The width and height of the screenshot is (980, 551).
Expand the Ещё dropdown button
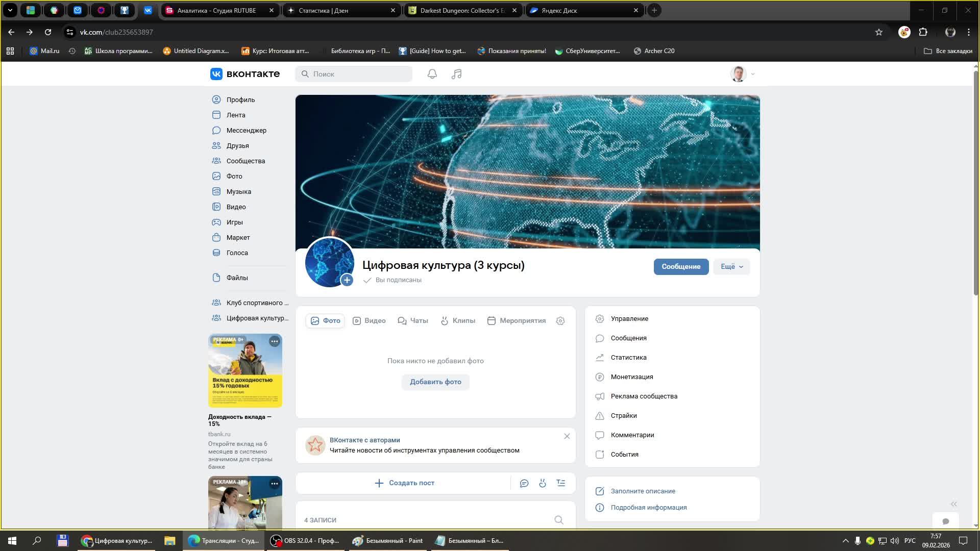click(x=731, y=267)
